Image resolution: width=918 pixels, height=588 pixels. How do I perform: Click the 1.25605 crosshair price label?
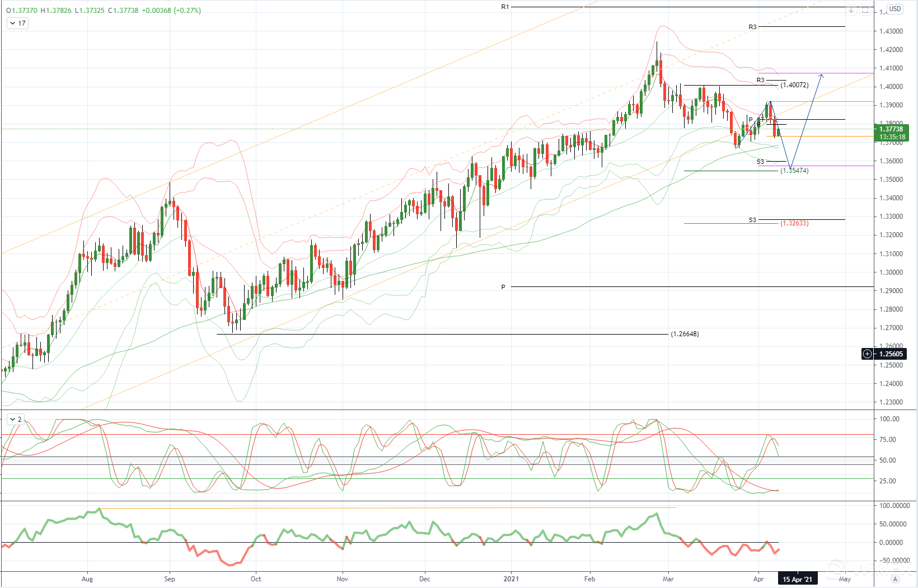click(x=891, y=354)
